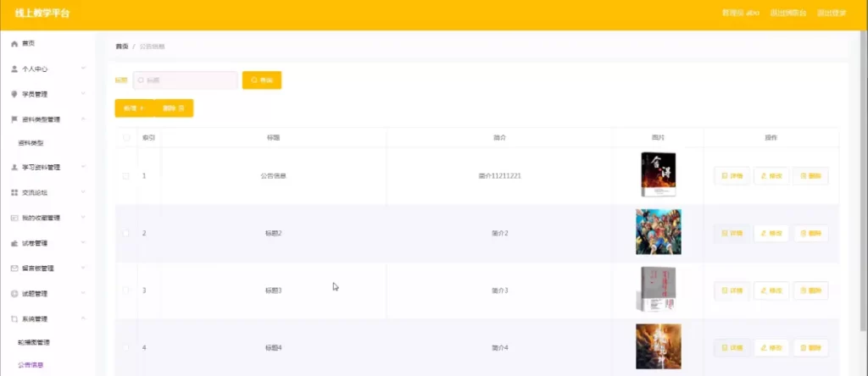Toggle the select-all checkbox in table header

click(126, 137)
